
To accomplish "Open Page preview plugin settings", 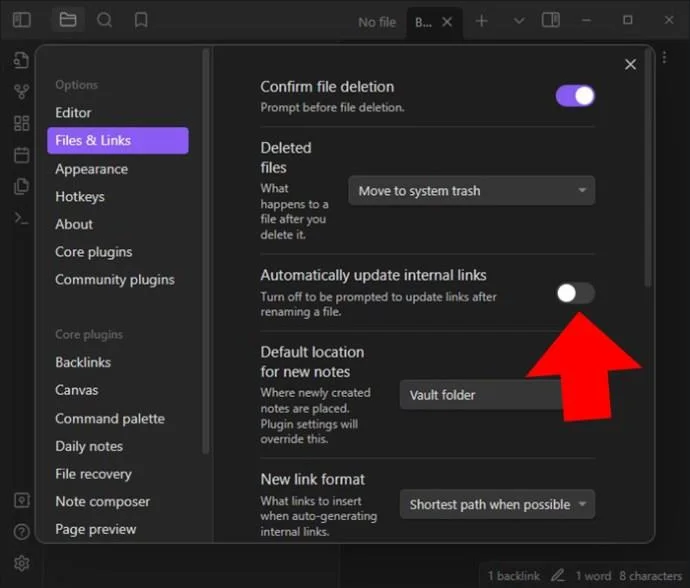I will point(117,529).
